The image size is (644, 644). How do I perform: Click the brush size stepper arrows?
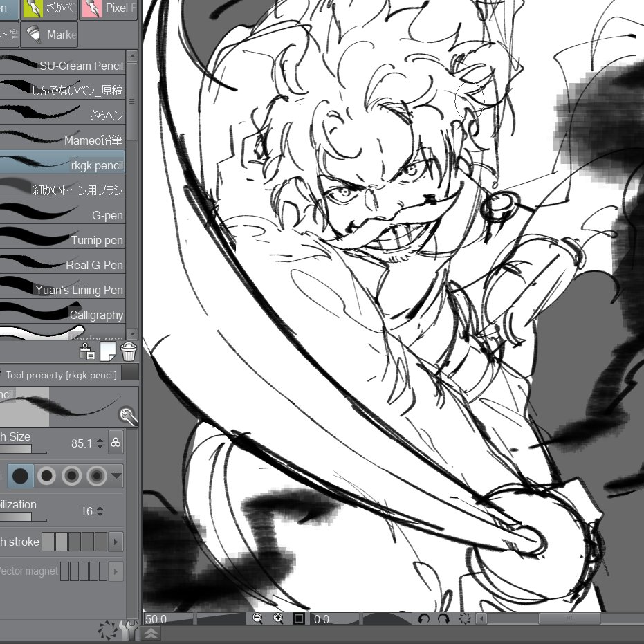(100, 443)
